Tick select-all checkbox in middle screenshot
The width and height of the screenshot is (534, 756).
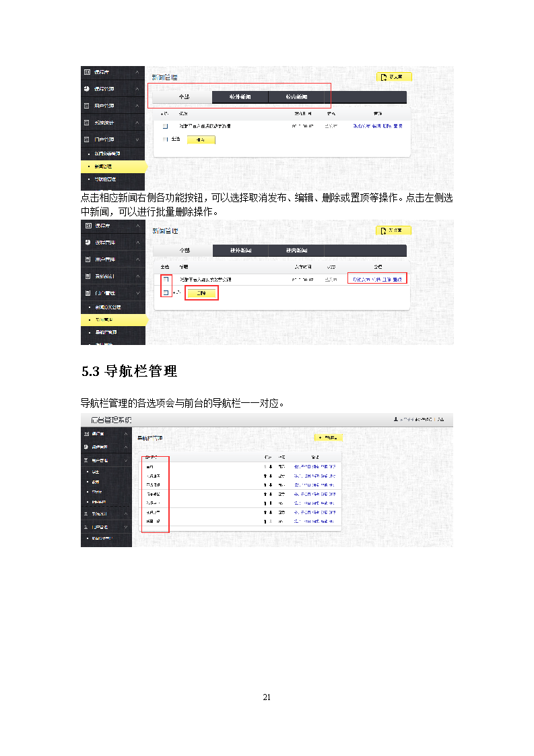pyautogui.click(x=166, y=292)
